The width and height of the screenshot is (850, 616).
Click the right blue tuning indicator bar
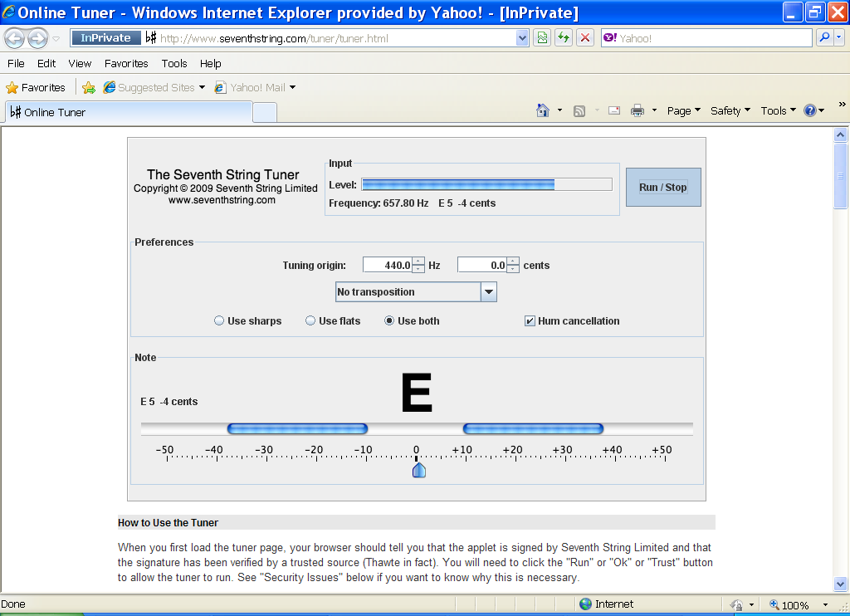pos(533,429)
